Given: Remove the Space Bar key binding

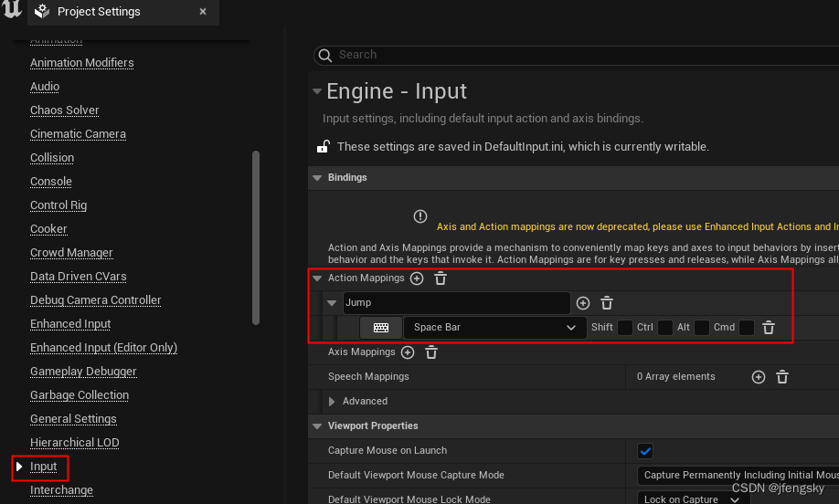Looking at the screenshot, I should tap(769, 328).
